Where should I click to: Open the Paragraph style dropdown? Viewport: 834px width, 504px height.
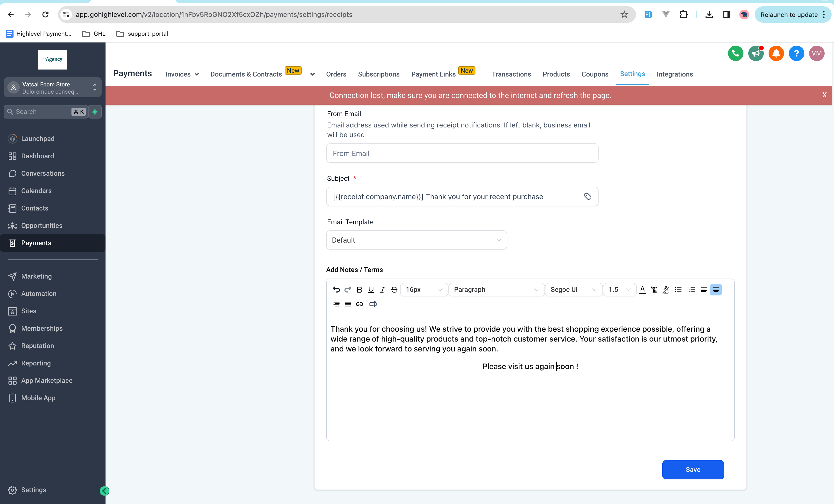point(496,290)
